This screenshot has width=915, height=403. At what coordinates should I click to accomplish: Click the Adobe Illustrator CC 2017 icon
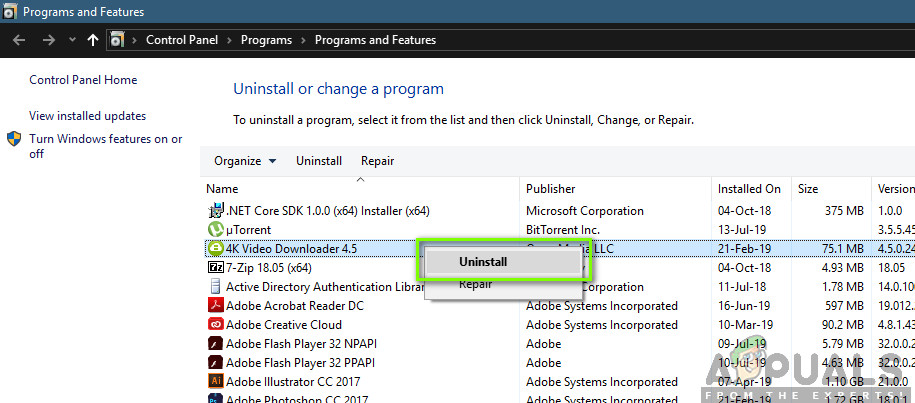tap(215, 382)
